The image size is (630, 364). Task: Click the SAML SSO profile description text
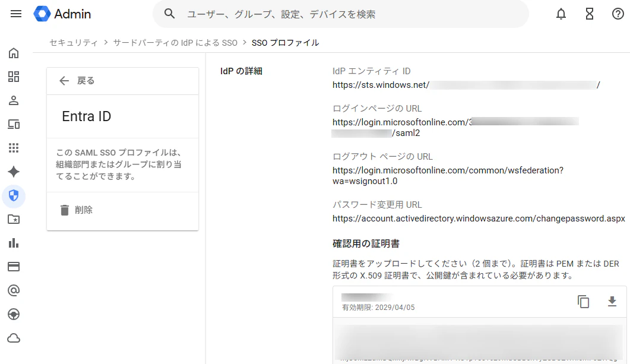point(119,164)
